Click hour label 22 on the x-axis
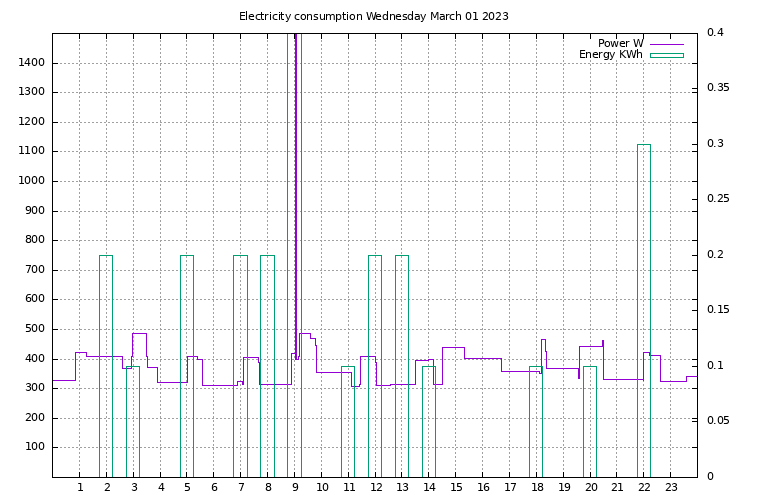 pos(644,488)
